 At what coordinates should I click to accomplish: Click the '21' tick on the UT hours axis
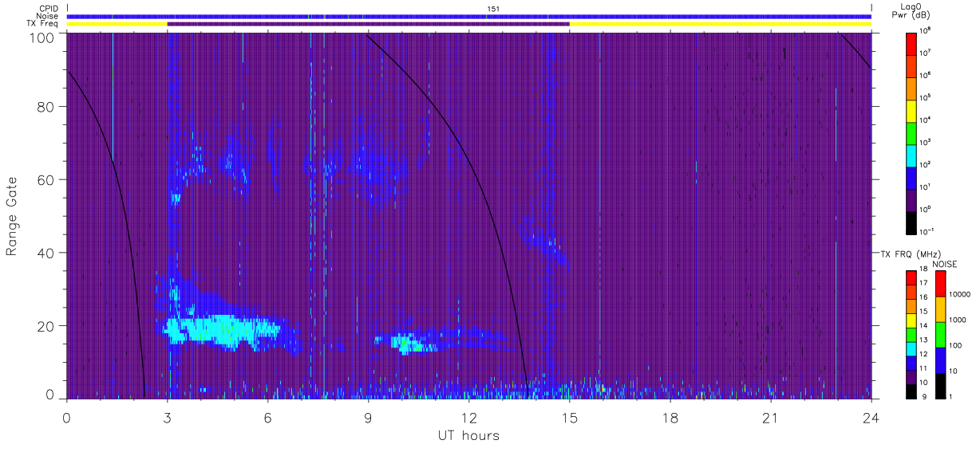771,417
